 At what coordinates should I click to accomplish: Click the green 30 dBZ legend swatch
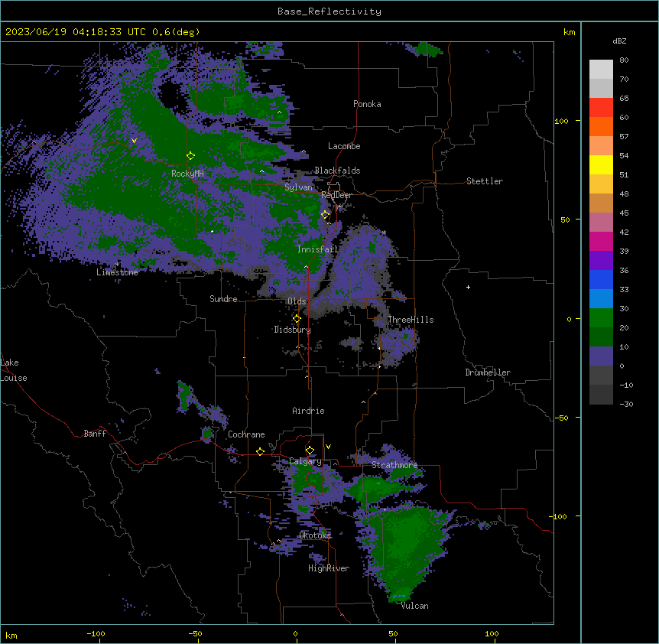[x=601, y=318]
